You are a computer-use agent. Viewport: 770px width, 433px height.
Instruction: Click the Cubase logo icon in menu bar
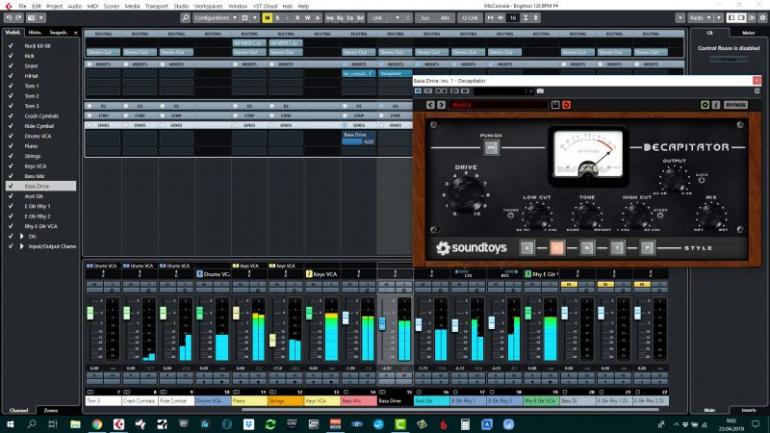pos(8,6)
